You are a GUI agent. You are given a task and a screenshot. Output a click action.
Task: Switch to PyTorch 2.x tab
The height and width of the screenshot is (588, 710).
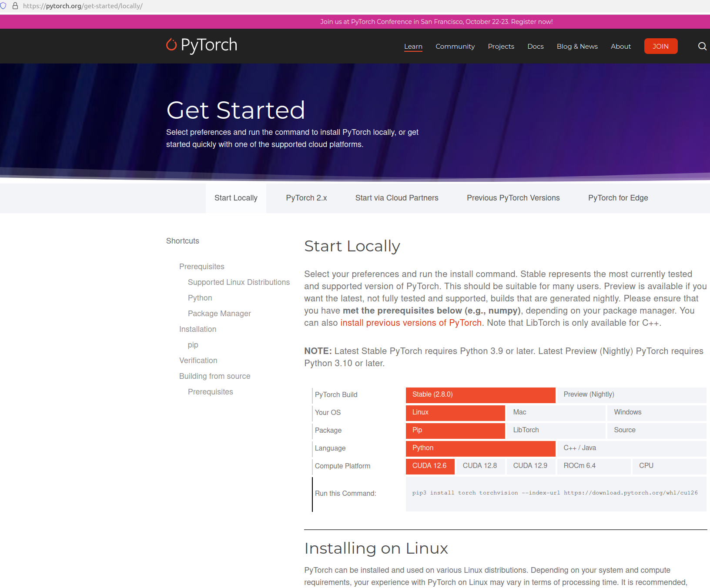pyautogui.click(x=306, y=198)
